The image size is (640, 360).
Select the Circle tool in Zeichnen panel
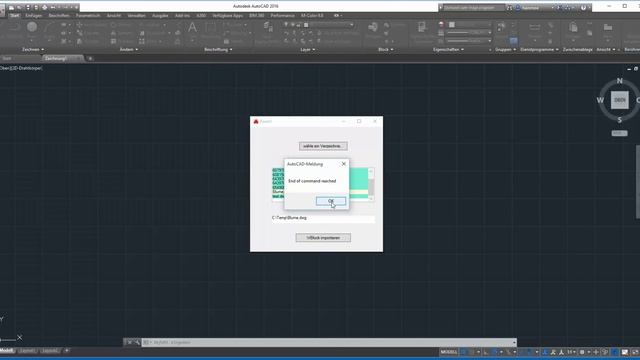(32, 27)
